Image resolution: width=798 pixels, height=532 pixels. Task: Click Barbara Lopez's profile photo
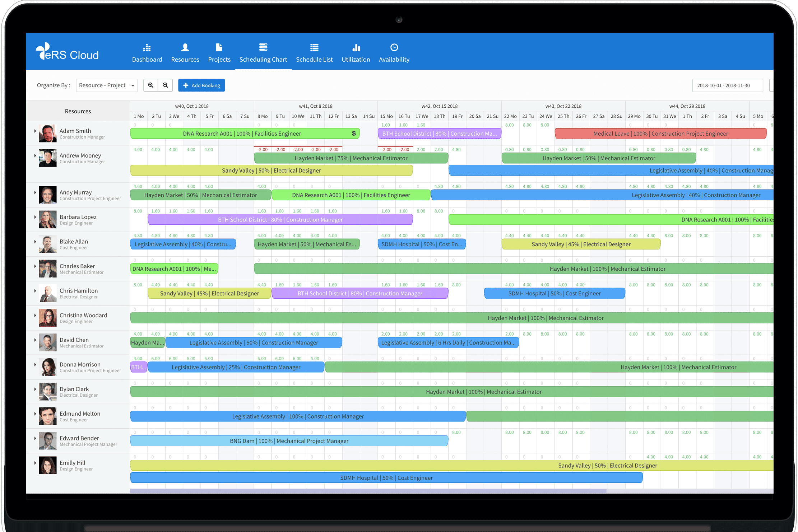(48, 220)
